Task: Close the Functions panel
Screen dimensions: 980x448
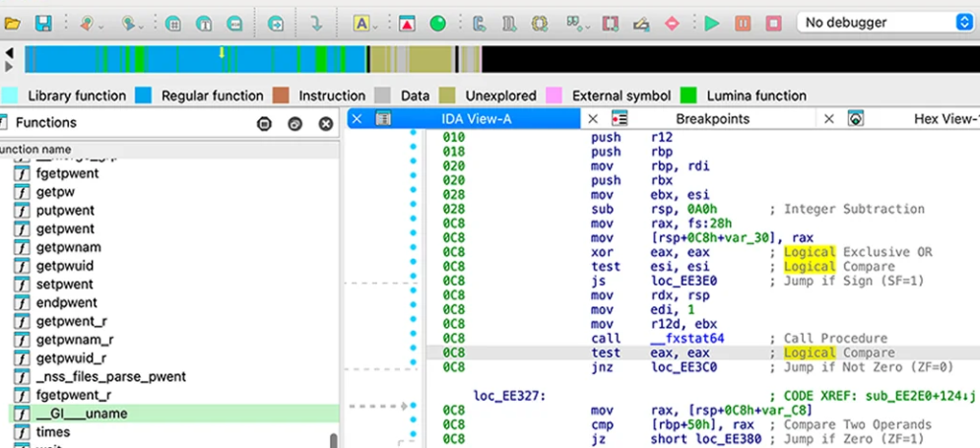Action: pos(325,123)
